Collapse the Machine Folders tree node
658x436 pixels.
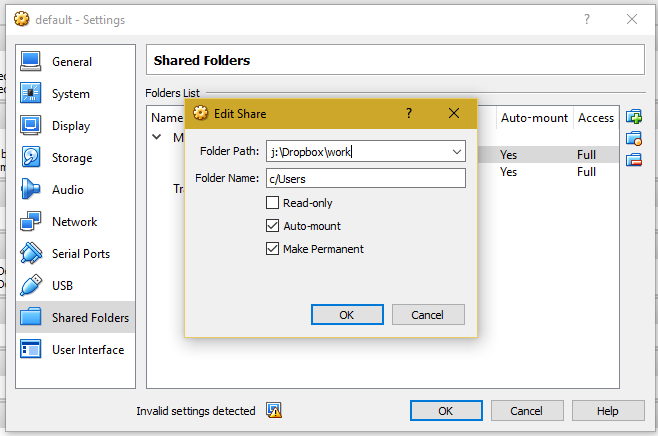pos(157,137)
